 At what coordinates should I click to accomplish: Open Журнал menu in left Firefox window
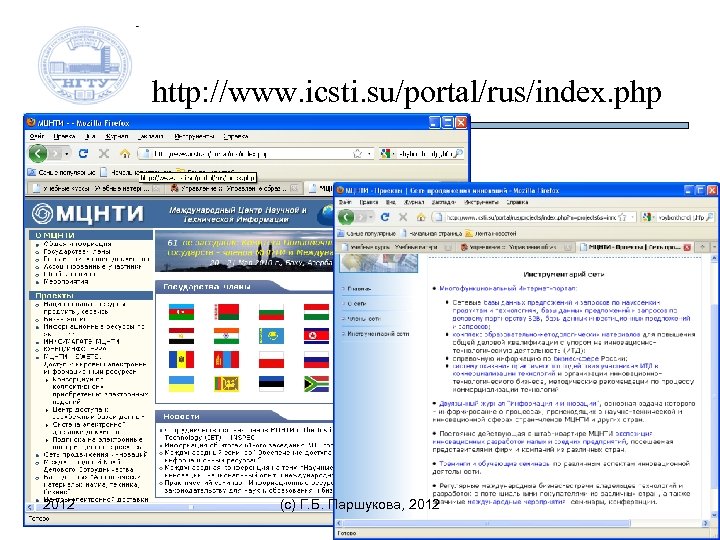[x=117, y=136]
